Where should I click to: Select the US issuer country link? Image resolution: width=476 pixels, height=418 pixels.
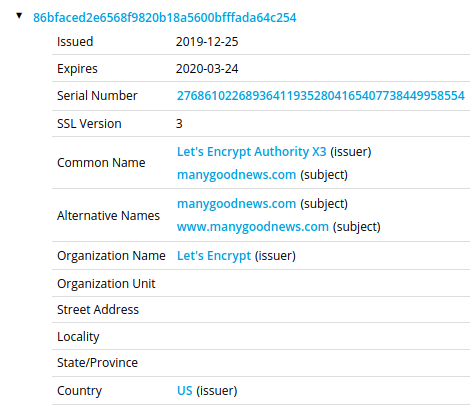[185, 391]
